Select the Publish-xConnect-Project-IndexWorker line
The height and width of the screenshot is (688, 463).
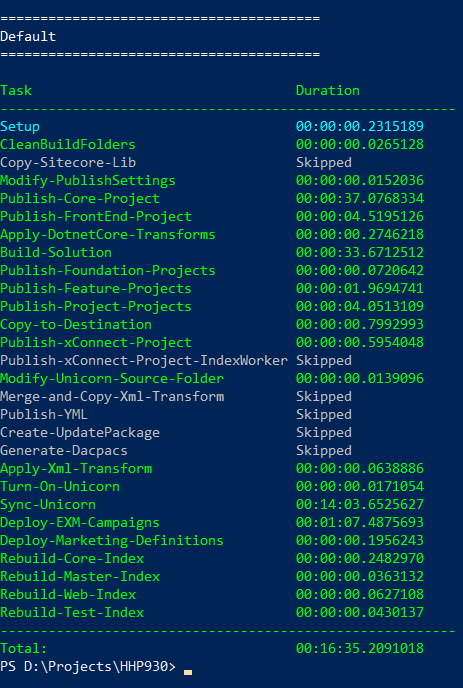click(176, 361)
